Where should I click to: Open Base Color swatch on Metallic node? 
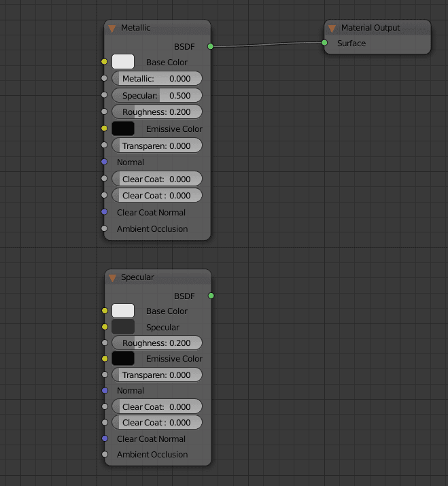[x=123, y=62]
